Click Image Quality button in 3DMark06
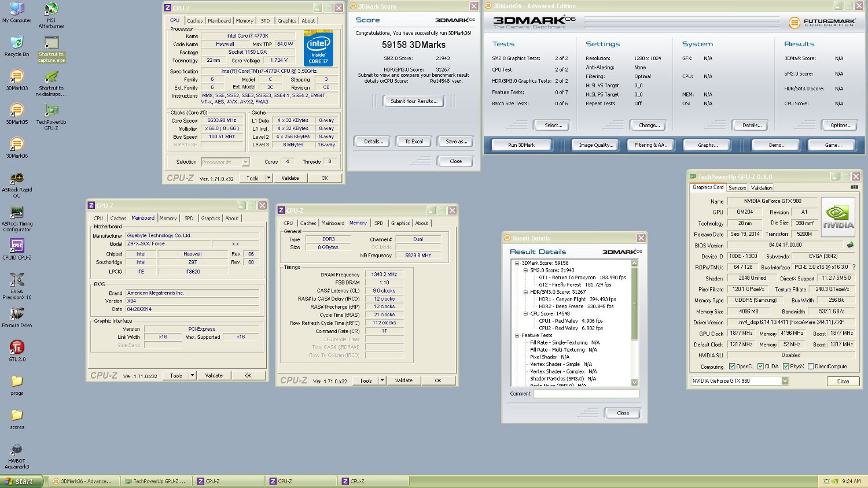The height and width of the screenshot is (488, 868). pos(595,145)
